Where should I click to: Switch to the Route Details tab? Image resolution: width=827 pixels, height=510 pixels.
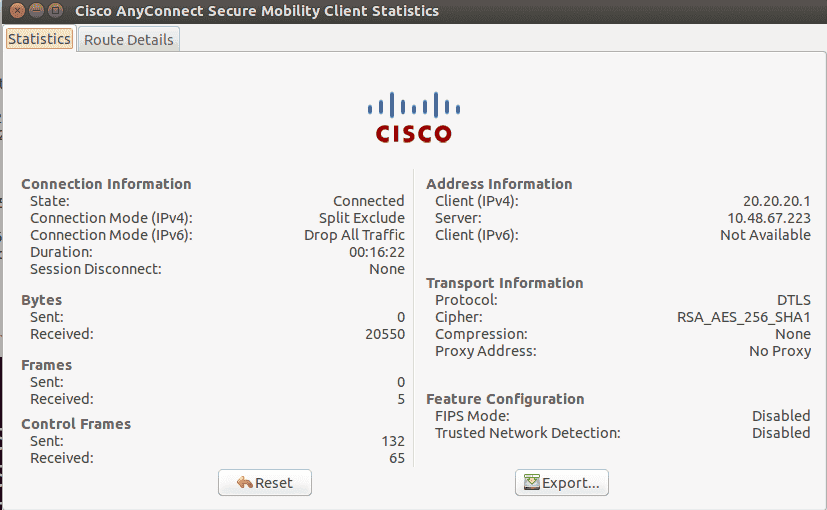click(129, 40)
